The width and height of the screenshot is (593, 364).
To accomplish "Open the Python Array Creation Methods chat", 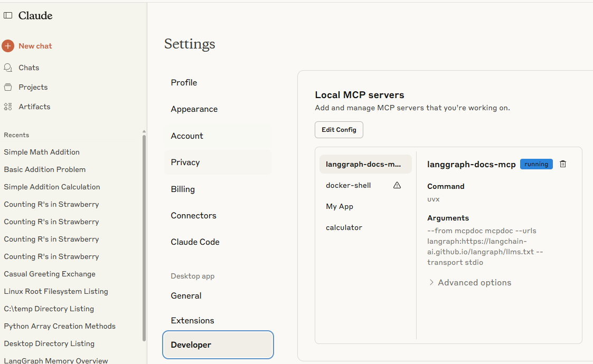I will [x=60, y=326].
